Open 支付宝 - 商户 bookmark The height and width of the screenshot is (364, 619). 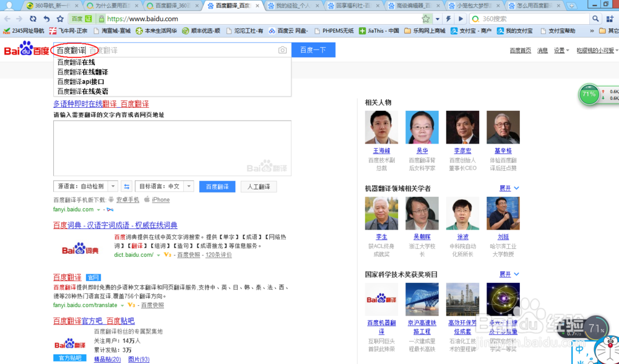(x=471, y=30)
